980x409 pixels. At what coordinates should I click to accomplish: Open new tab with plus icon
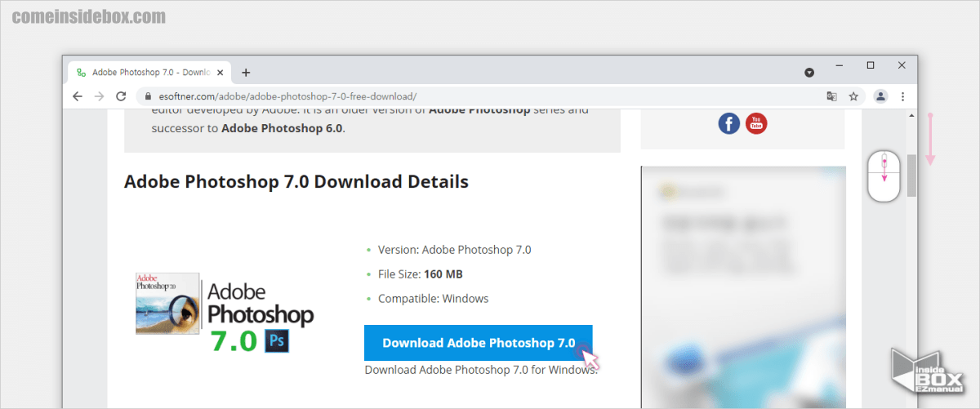(246, 72)
